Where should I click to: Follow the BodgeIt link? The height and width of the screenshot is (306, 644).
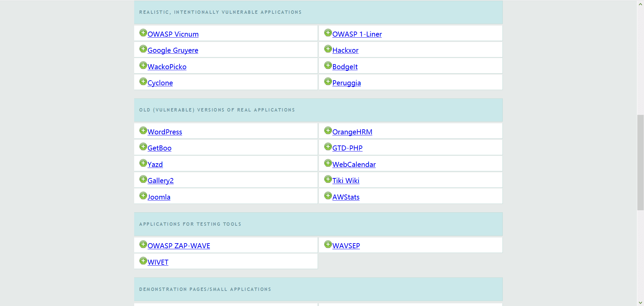[345, 67]
